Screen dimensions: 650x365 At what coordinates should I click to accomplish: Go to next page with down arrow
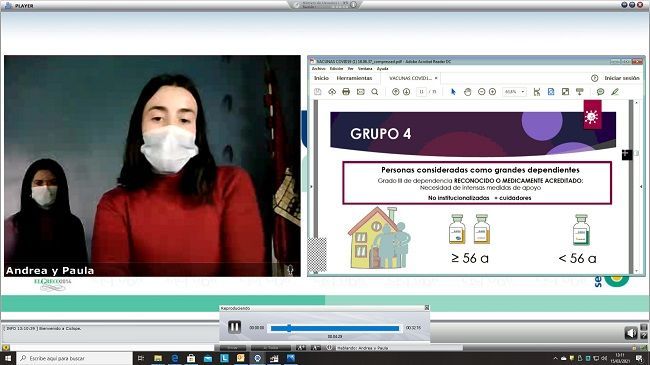[x=407, y=92]
